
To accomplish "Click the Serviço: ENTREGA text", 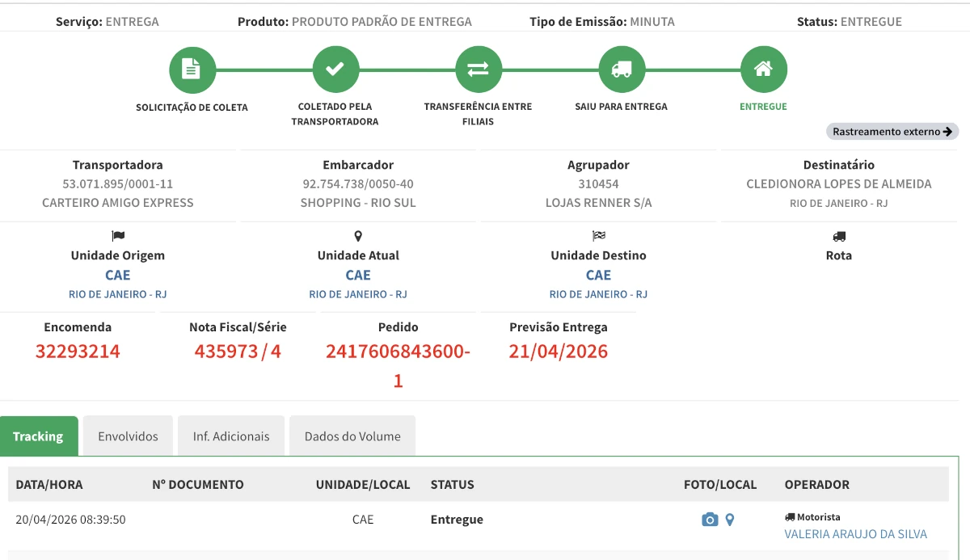I will 108,22.
